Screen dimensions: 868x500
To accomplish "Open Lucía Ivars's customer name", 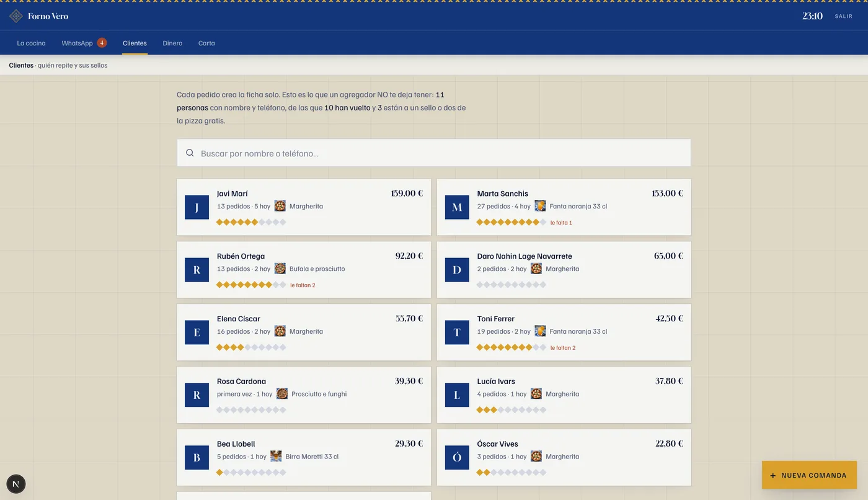I will click(496, 382).
